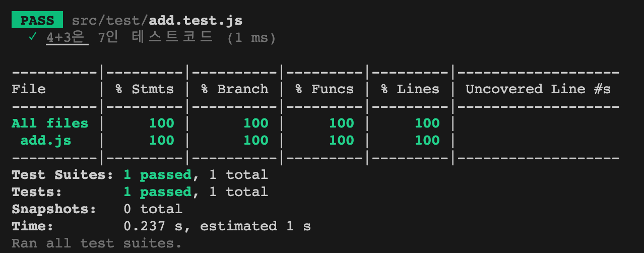Click All files % Funcs value 100
The image size is (644, 253).
point(341,123)
